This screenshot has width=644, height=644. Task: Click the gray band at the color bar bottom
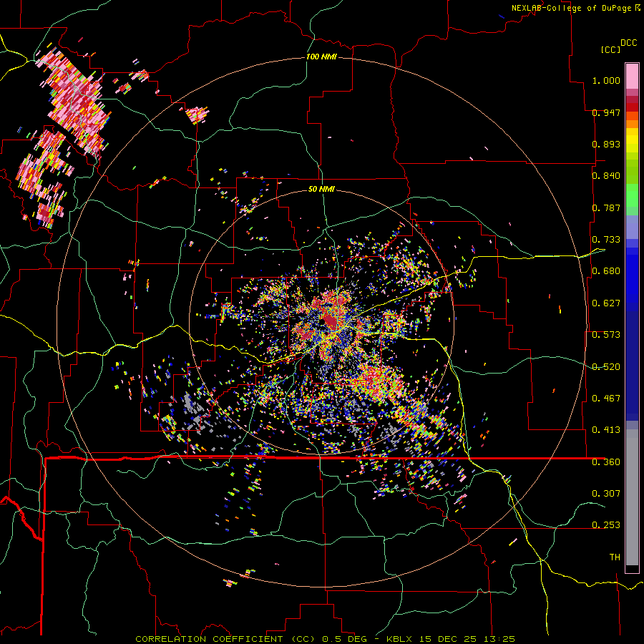632,497
